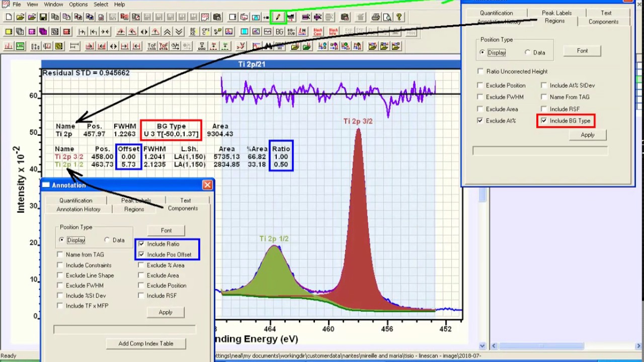Click the BG-SUB subtract background icon
The height and width of the screenshot is (362, 644).
click(291, 32)
